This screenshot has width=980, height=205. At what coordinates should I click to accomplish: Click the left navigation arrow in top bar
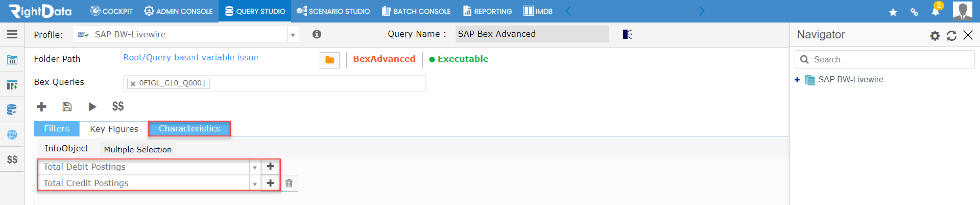tap(568, 11)
